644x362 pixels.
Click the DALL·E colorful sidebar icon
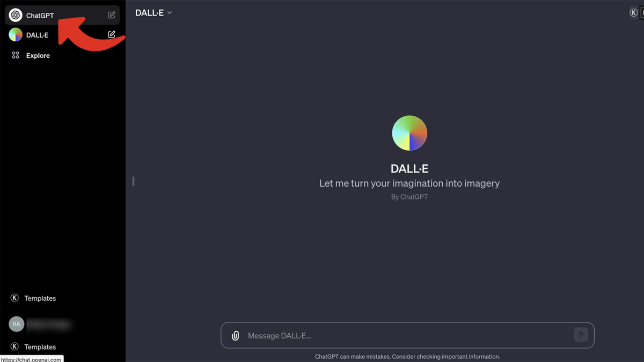[x=16, y=35]
